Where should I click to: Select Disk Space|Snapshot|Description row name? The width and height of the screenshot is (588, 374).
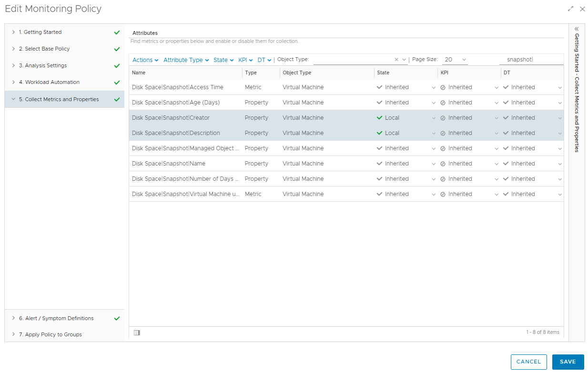[176, 133]
